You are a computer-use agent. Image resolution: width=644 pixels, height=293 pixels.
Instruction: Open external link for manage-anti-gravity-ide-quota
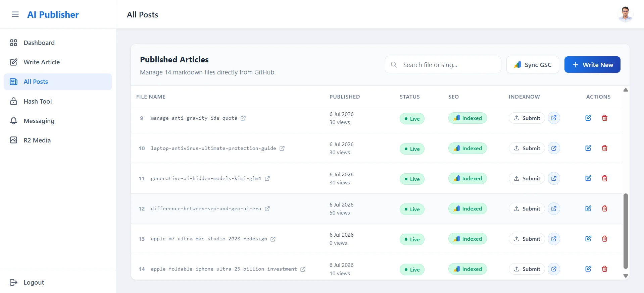[x=243, y=118]
